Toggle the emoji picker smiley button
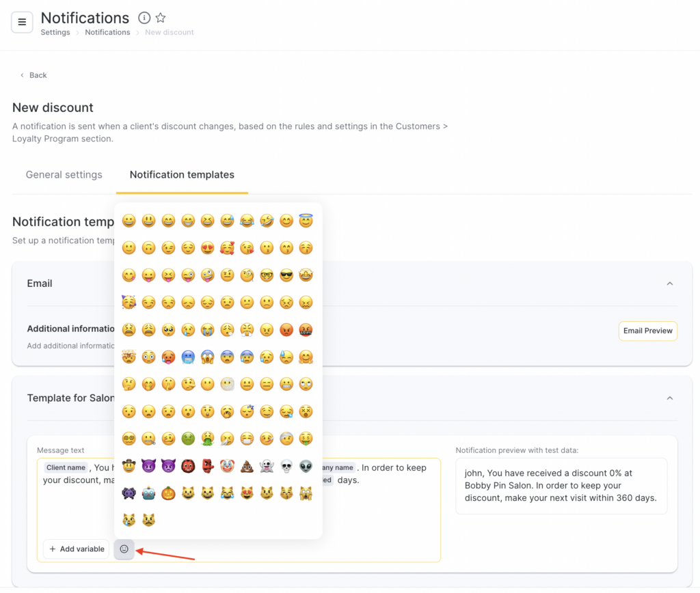 click(124, 549)
